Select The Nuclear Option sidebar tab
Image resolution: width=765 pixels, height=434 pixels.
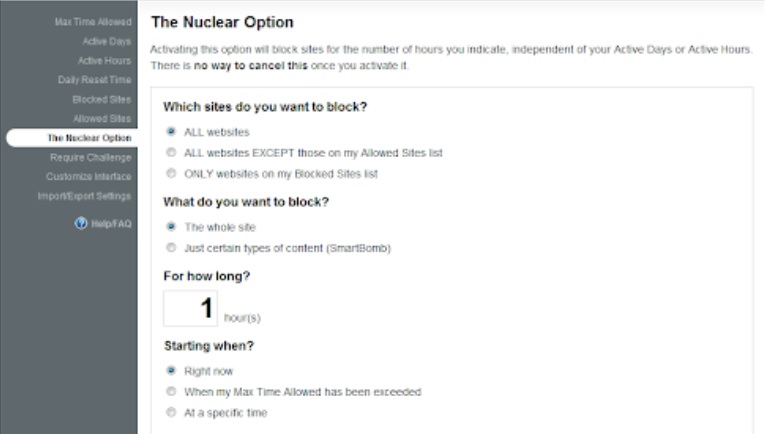(x=89, y=137)
